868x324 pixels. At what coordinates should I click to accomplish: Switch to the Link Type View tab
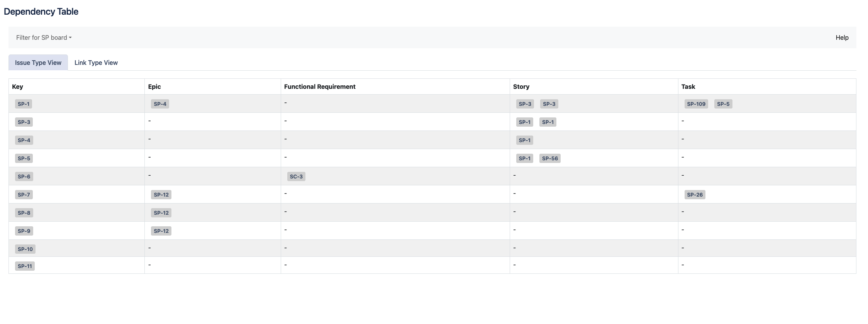(x=96, y=63)
